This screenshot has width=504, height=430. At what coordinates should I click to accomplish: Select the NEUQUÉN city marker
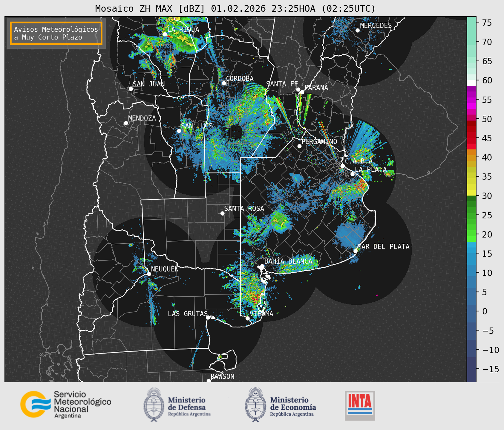(149, 274)
